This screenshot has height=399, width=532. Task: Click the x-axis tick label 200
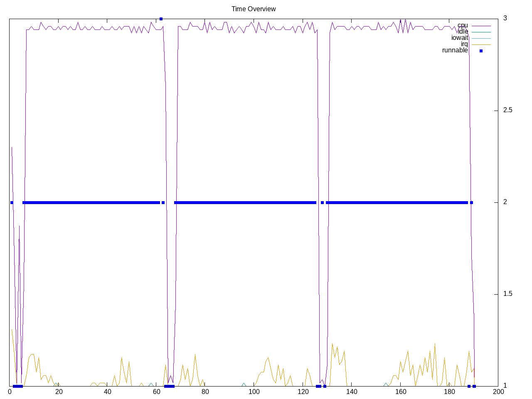tap(498, 392)
